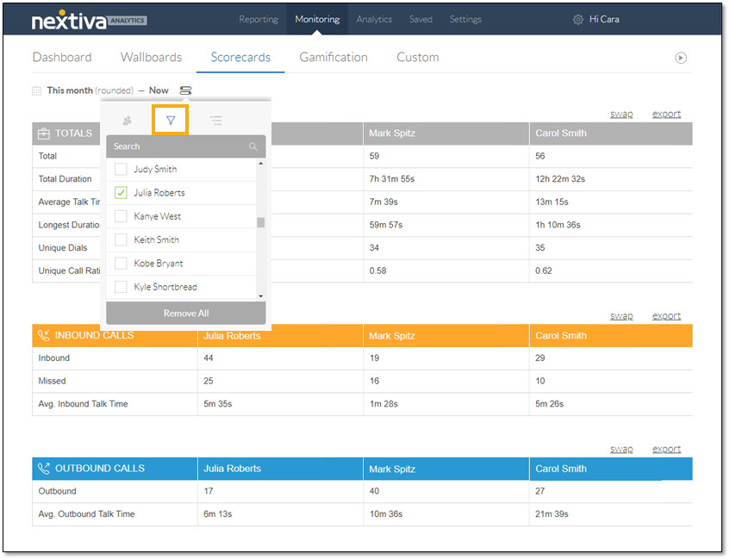The width and height of the screenshot is (730, 560).
Task: Click export link above Inbound Calls table
Action: (666, 316)
